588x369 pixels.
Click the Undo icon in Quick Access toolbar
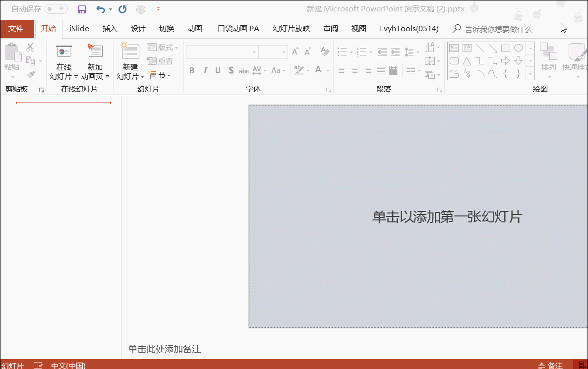(100, 9)
